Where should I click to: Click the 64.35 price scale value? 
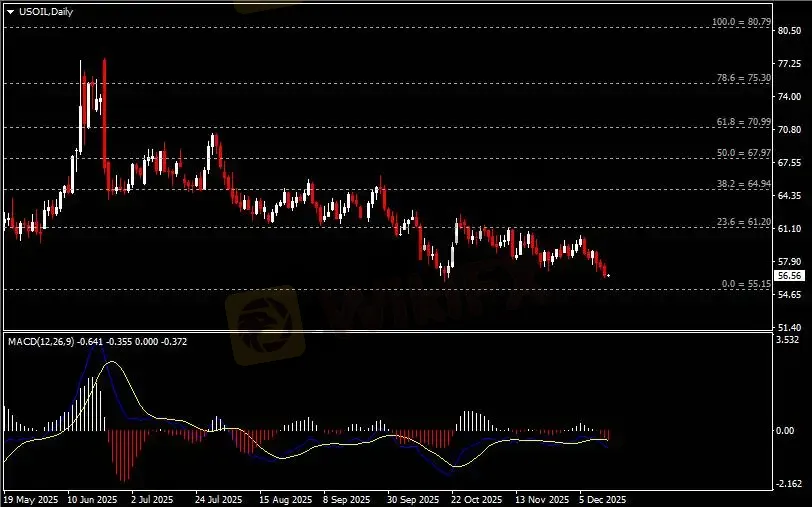(789, 196)
